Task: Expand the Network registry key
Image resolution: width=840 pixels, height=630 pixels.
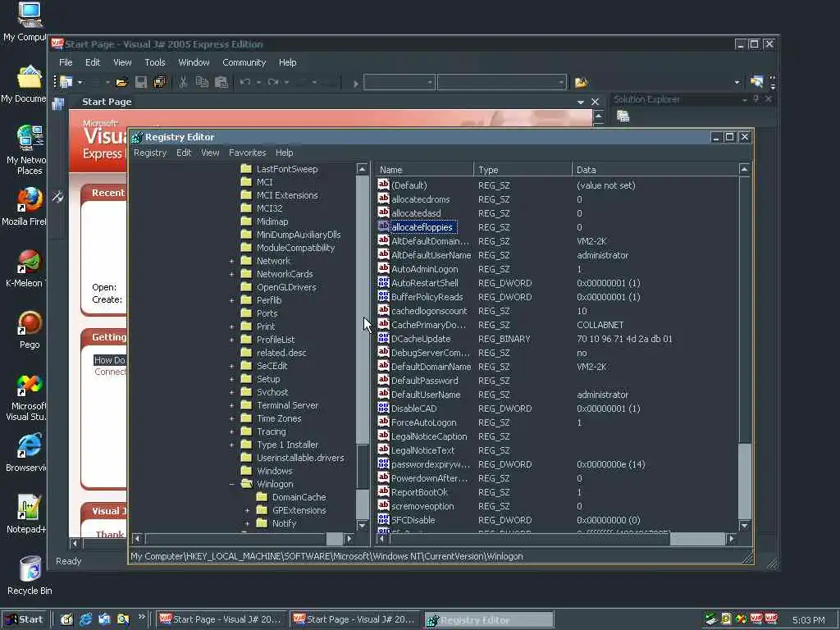Action: 231,261
